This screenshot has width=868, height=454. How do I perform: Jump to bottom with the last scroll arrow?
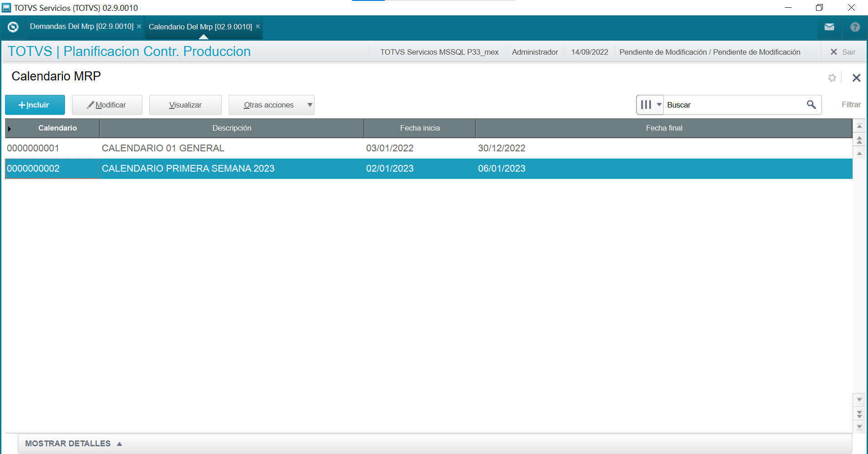click(859, 426)
